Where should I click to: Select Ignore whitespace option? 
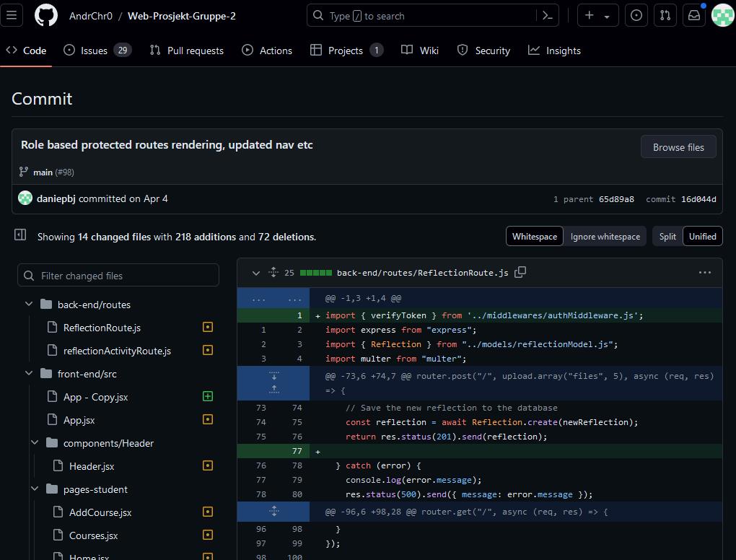click(x=605, y=237)
